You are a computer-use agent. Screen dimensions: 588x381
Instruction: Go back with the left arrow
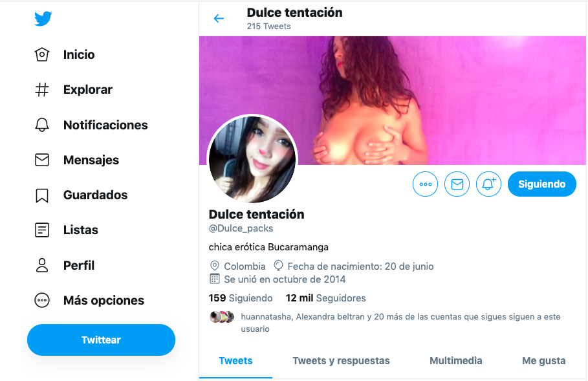tap(219, 18)
